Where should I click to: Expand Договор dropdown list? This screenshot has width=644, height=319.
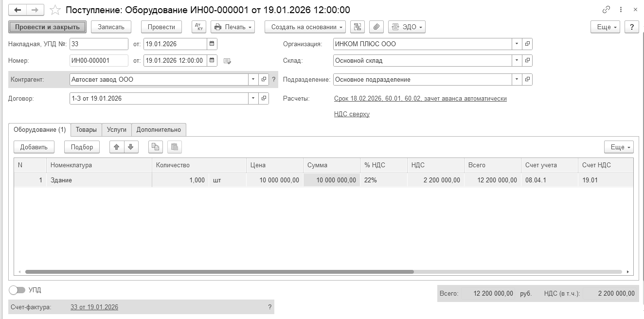click(253, 98)
